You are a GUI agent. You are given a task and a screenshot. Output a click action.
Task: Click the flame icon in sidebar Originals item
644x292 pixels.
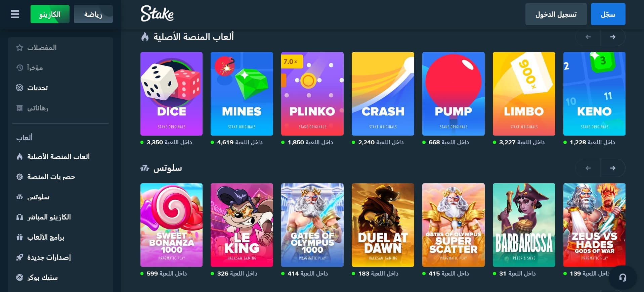[x=19, y=157]
